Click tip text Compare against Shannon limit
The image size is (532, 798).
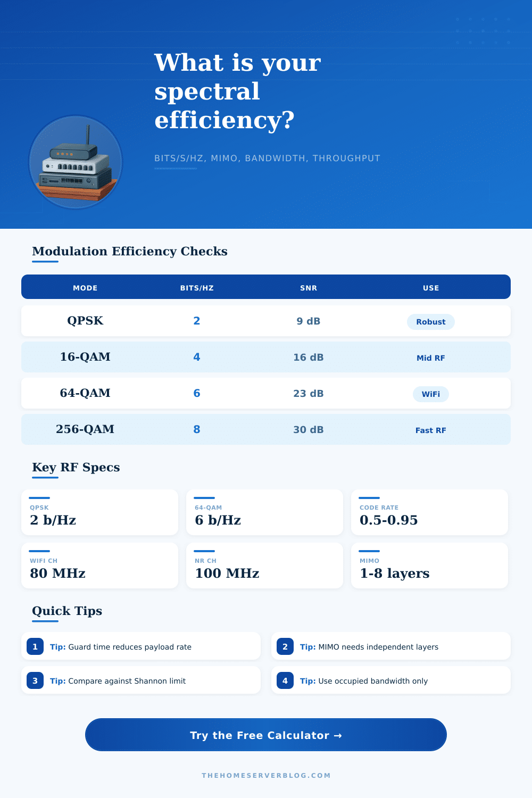127,681
